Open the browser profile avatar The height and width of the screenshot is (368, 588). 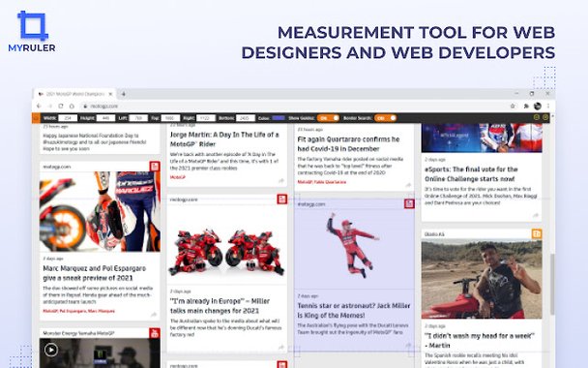coord(538,107)
